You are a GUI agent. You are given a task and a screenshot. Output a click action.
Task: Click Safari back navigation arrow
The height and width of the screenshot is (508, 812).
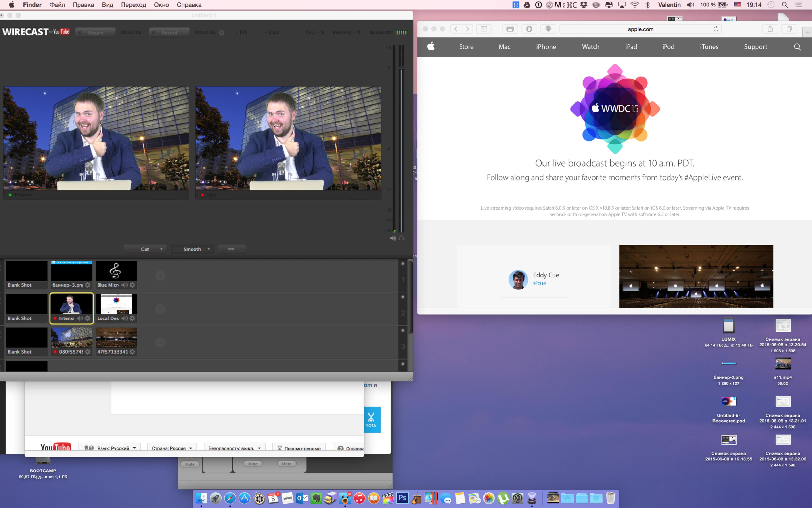(x=456, y=29)
